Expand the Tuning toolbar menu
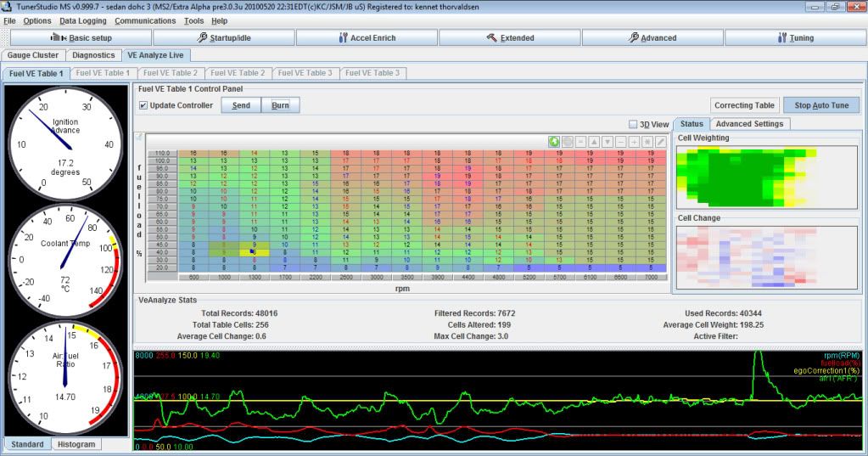This screenshot has height=456, width=868. 794,38
